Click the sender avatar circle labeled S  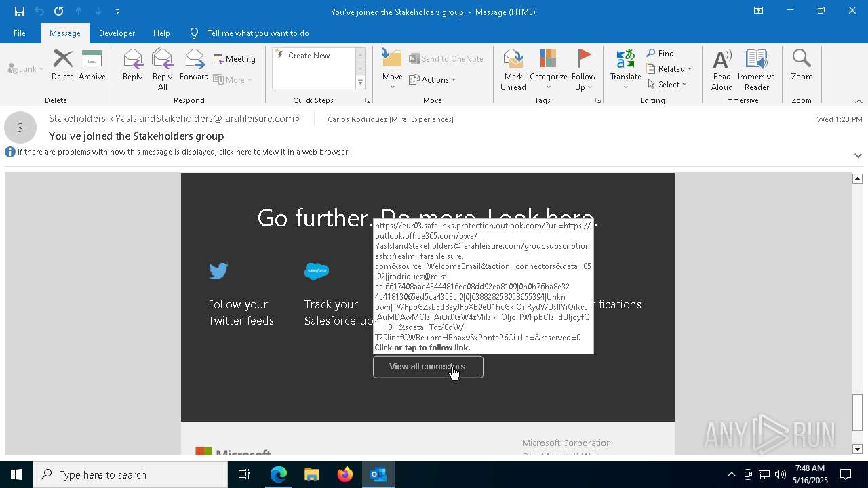[20, 127]
